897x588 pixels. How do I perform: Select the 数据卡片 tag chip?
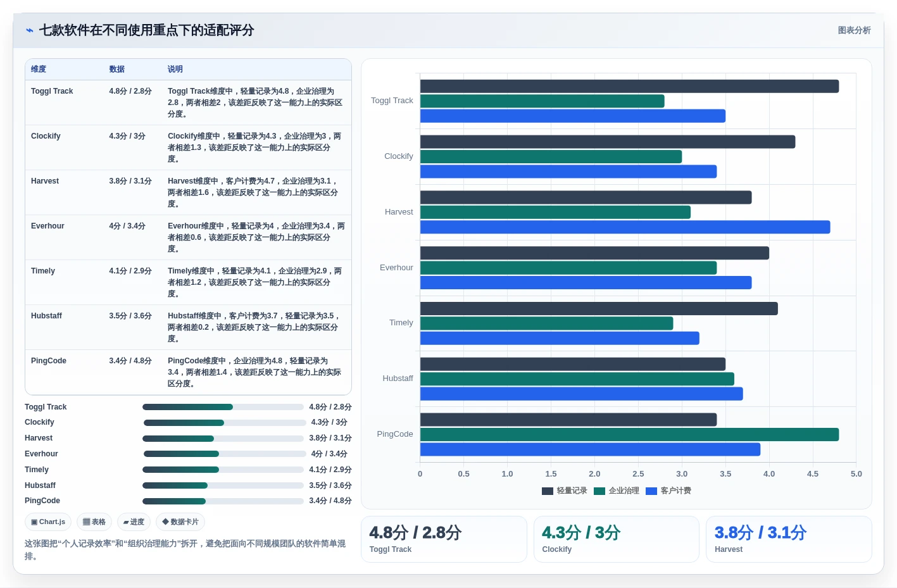tap(180, 522)
